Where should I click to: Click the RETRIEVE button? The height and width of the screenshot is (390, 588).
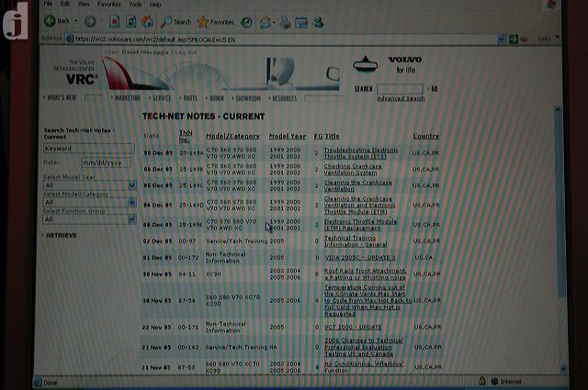[x=62, y=235]
